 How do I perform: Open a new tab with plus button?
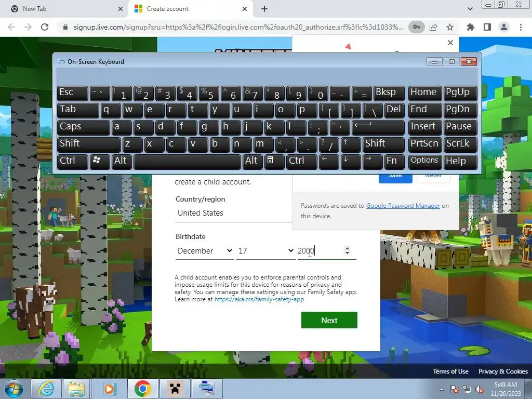pos(264,9)
